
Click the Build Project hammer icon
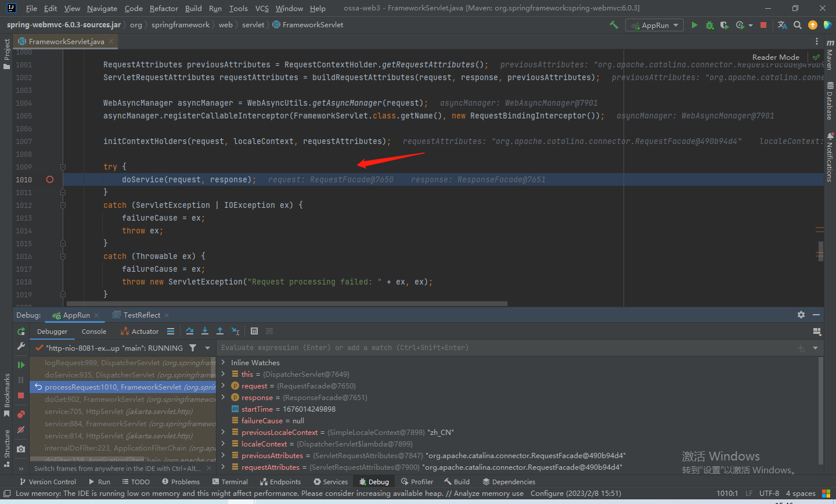point(614,25)
